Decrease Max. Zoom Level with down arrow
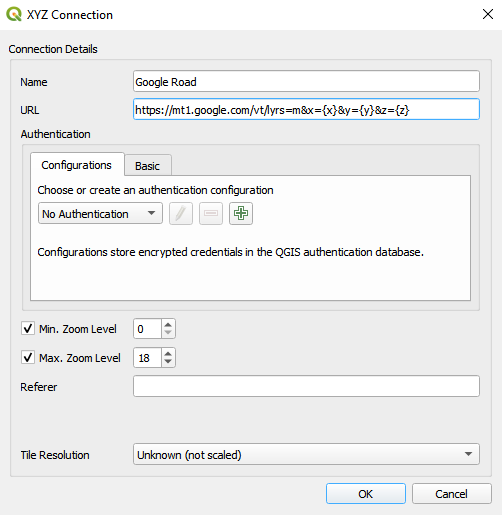The width and height of the screenshot is (502, 515). [168, 362]
